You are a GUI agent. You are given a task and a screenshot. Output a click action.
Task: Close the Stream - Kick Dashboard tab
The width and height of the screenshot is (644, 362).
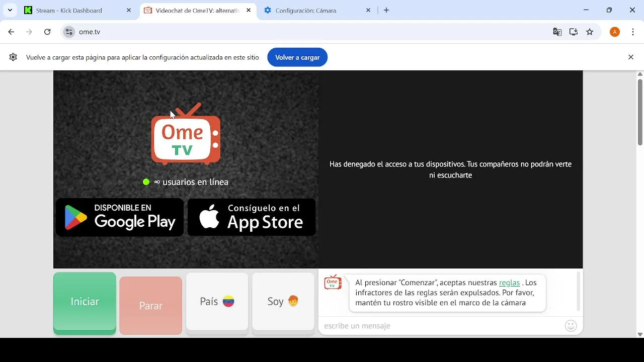129,10
